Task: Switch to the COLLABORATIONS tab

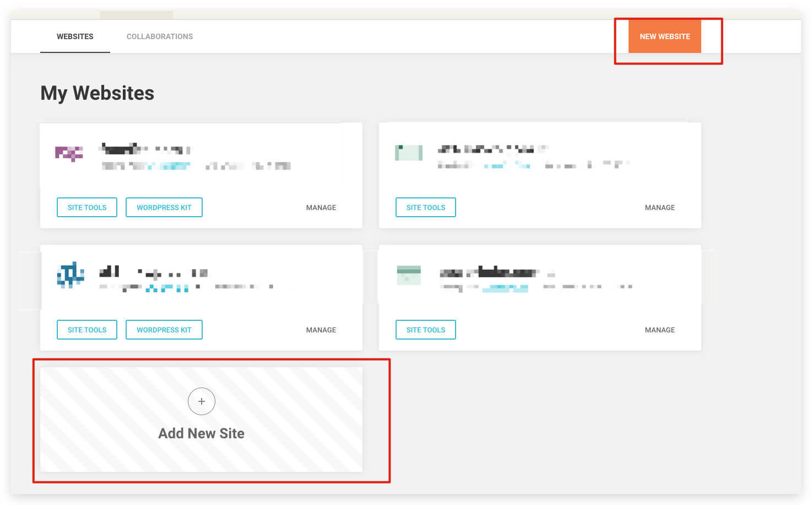Action: [x=159, y=36]
